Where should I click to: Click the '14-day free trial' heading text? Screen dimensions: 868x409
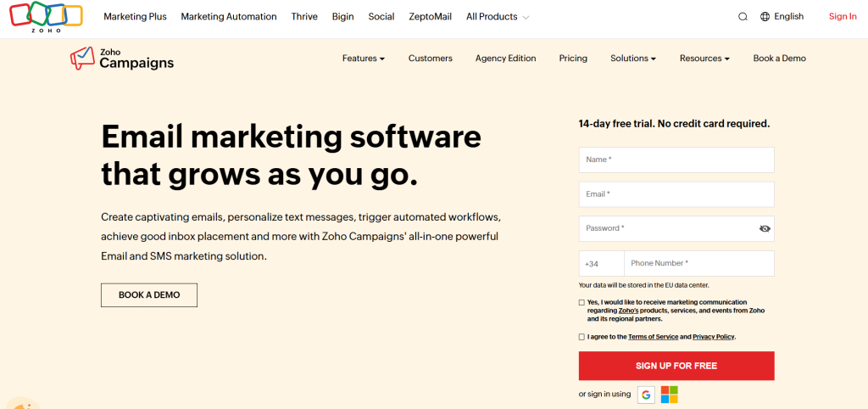tap(674, 124)
